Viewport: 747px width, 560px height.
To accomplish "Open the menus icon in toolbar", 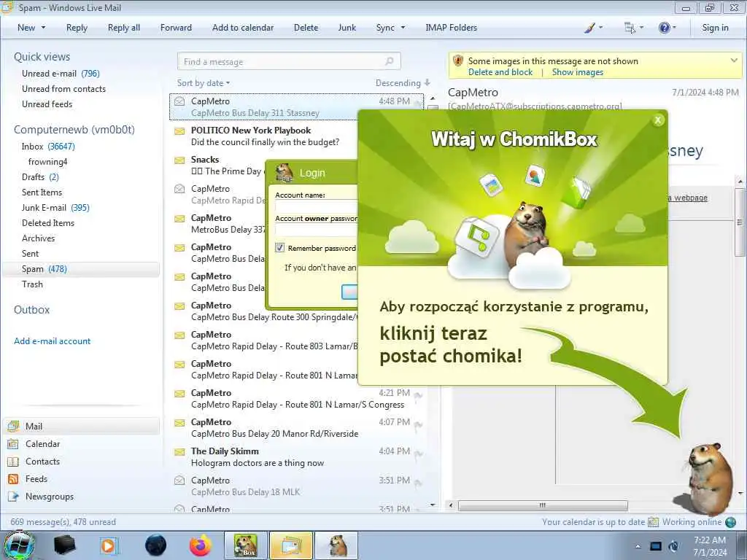I will [x=630, y=28].
